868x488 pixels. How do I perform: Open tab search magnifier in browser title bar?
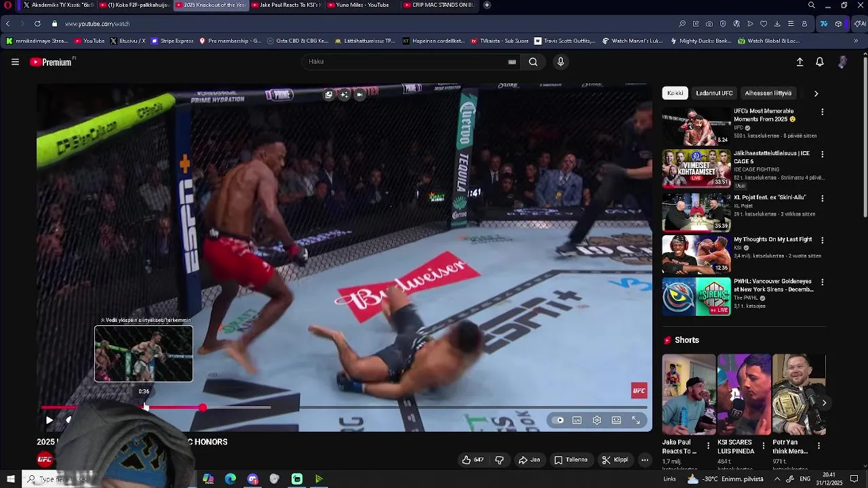[x=812, y=5]
